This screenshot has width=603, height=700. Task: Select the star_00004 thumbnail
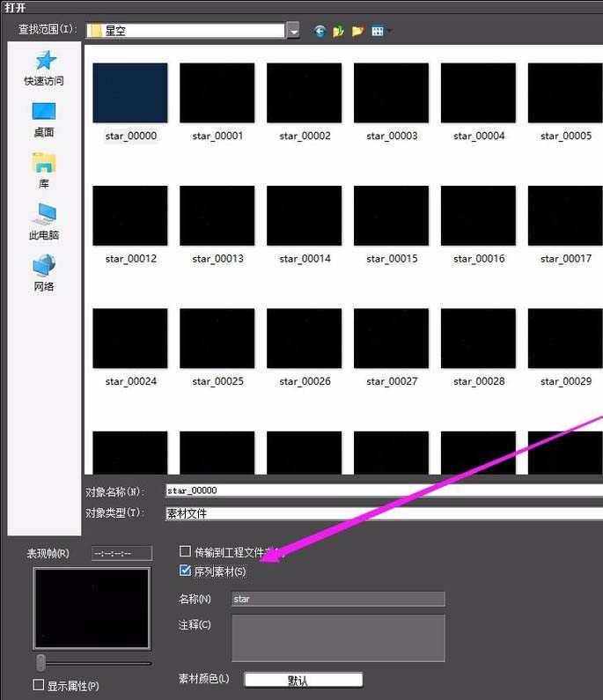point(479,92)
